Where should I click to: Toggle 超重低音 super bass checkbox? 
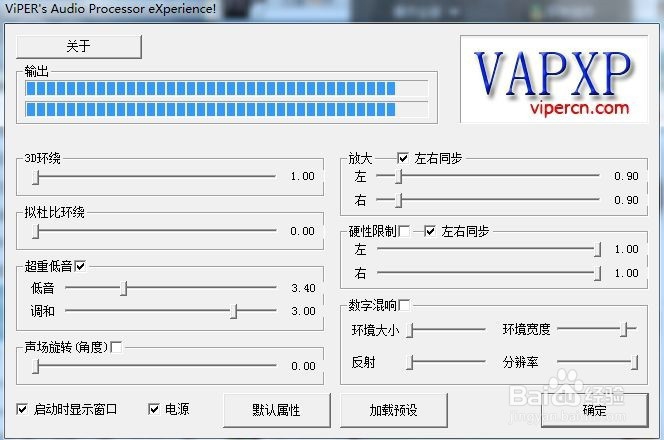[x=80, y=266]
